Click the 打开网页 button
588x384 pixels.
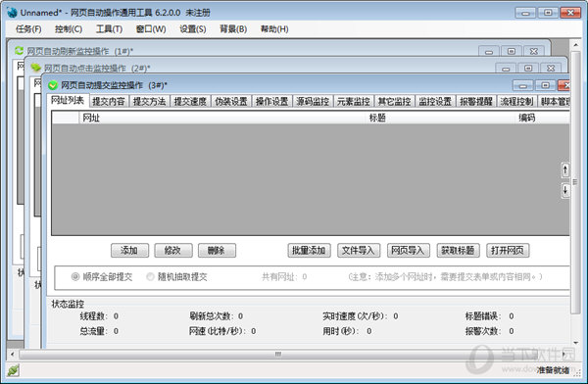508,250
